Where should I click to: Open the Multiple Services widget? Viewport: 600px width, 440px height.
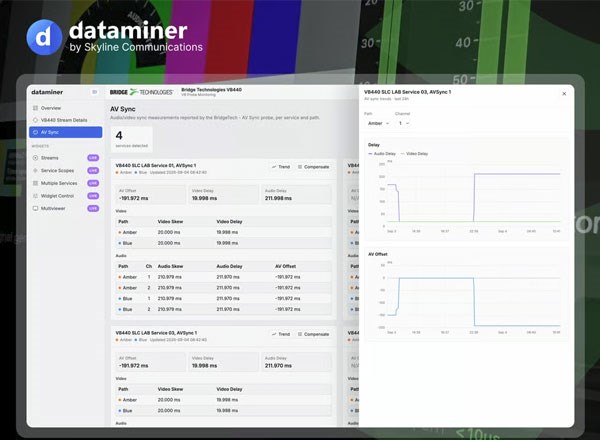(65, 183)
